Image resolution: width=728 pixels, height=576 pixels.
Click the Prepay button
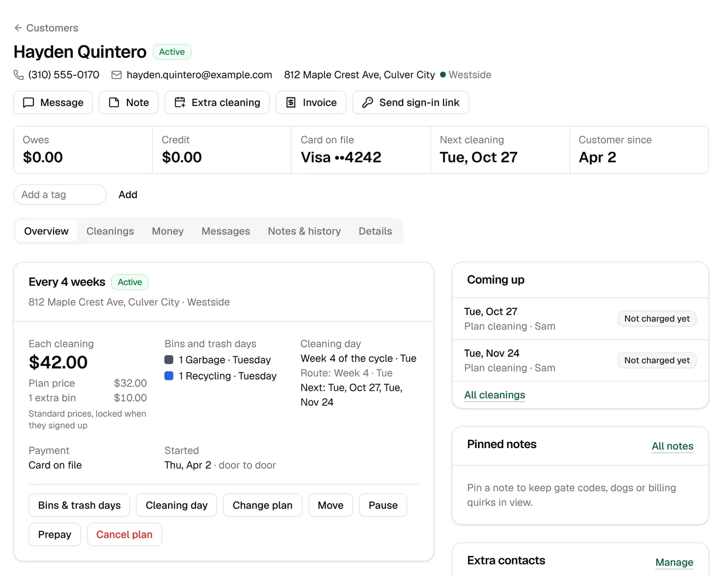(55, 534)
